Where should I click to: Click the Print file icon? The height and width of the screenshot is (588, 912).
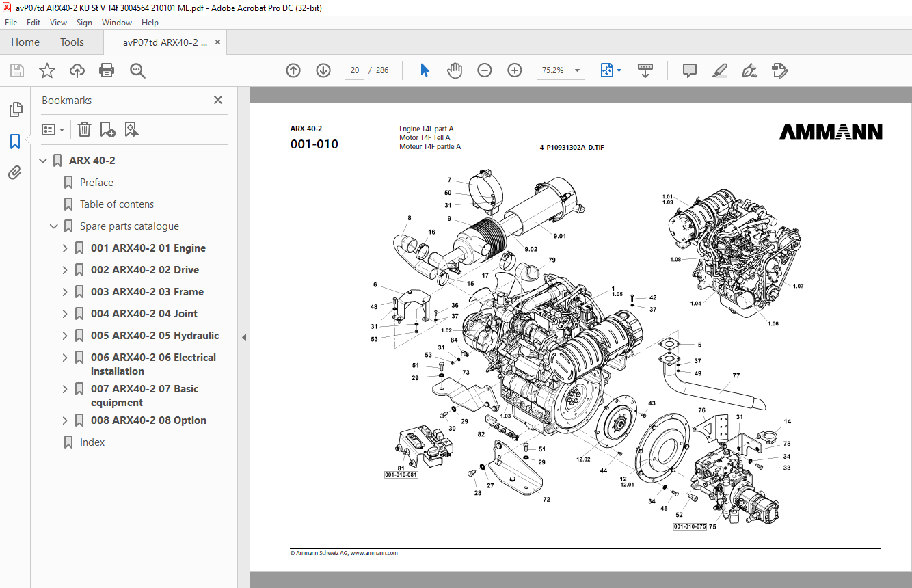tap(107, 70)
